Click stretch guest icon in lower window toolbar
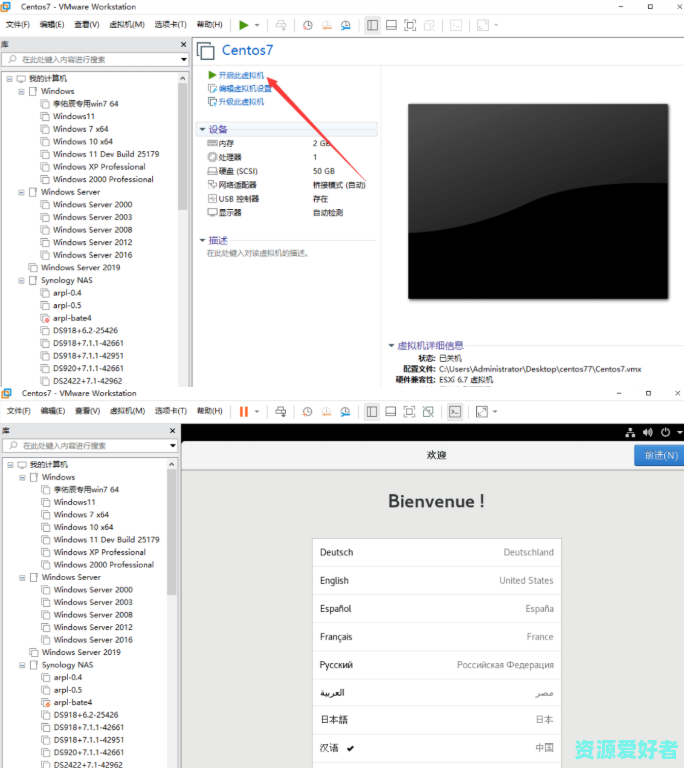Screen dimensions: 684x768 tap(482, 411)
